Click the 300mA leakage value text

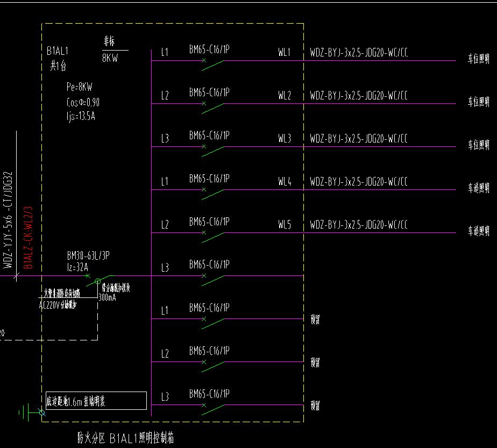[107, 297]
